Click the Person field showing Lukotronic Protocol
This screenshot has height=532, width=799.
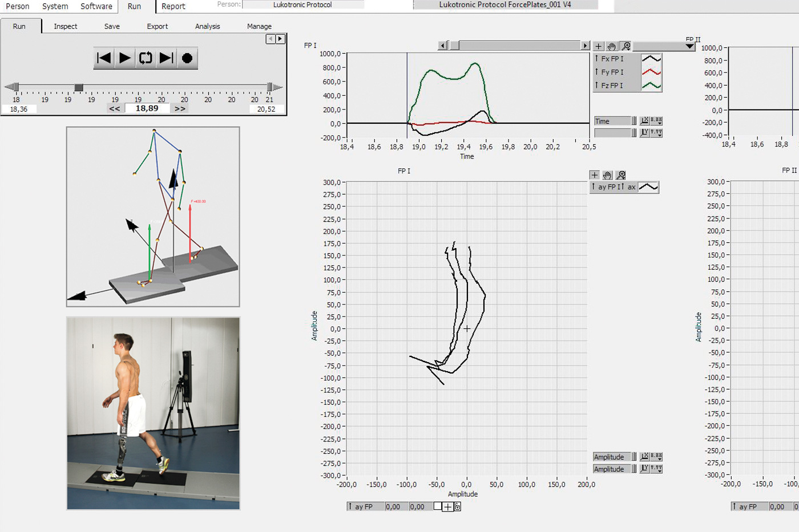(x=302, y=5)
